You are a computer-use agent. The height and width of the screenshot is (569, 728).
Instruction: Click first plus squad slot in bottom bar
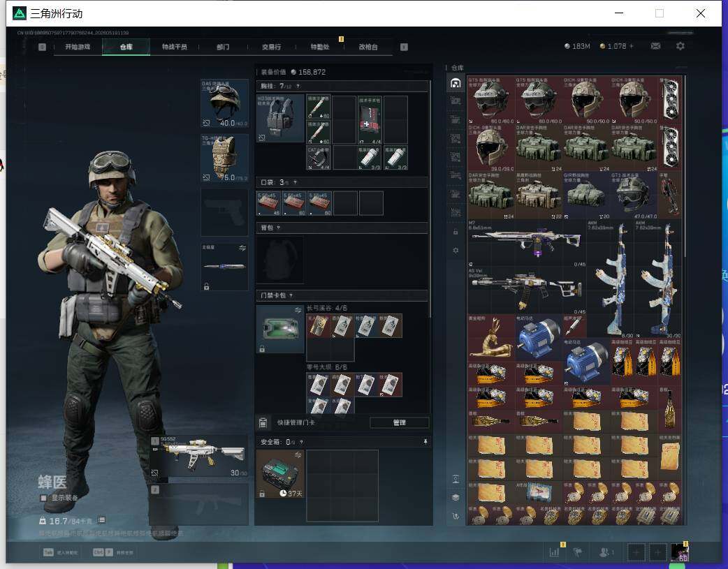(636, 552)
